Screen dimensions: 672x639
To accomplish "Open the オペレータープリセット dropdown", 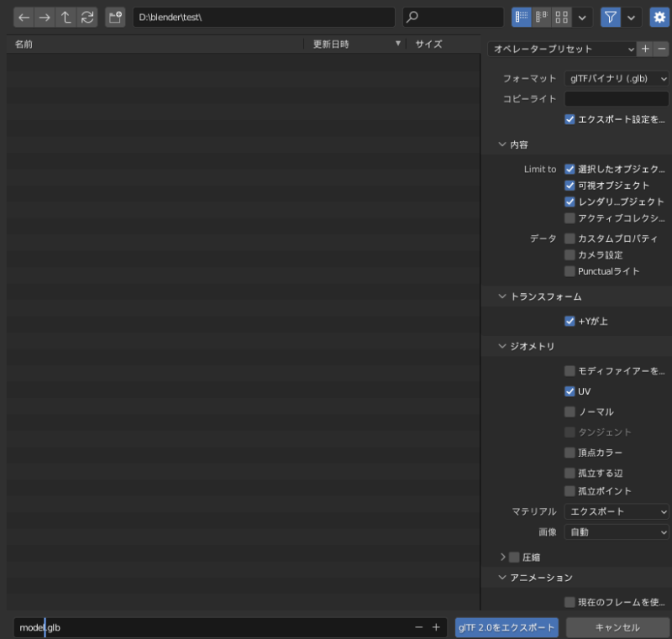I will 562,49.
